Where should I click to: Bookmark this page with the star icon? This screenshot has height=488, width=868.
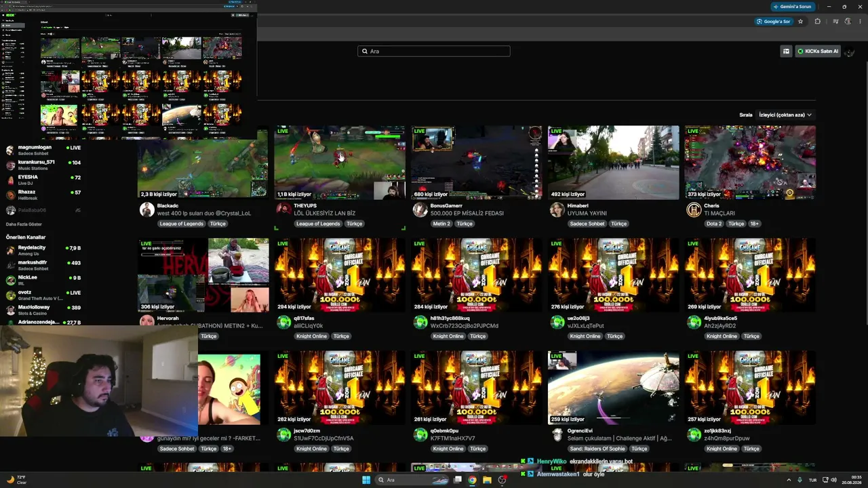coord(801,22)
